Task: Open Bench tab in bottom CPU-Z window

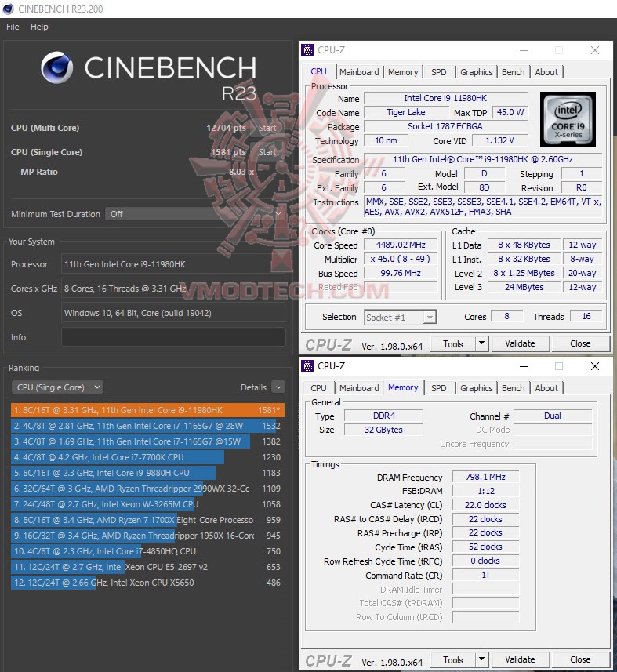Action: pos(513,388)
